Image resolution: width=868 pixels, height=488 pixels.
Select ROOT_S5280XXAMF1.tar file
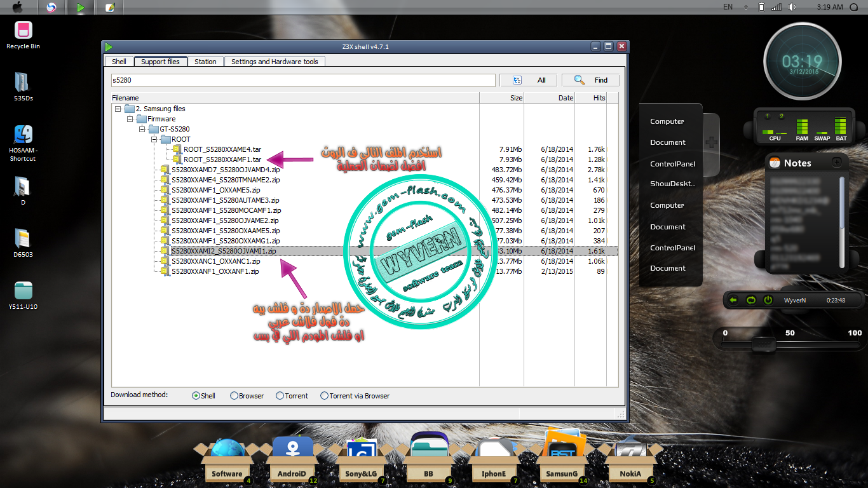coord(222,159)
